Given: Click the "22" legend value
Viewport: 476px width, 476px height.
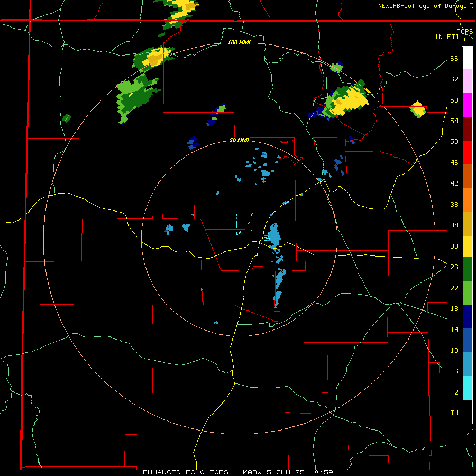Looking at the screenshot, I should coord(454,288).
